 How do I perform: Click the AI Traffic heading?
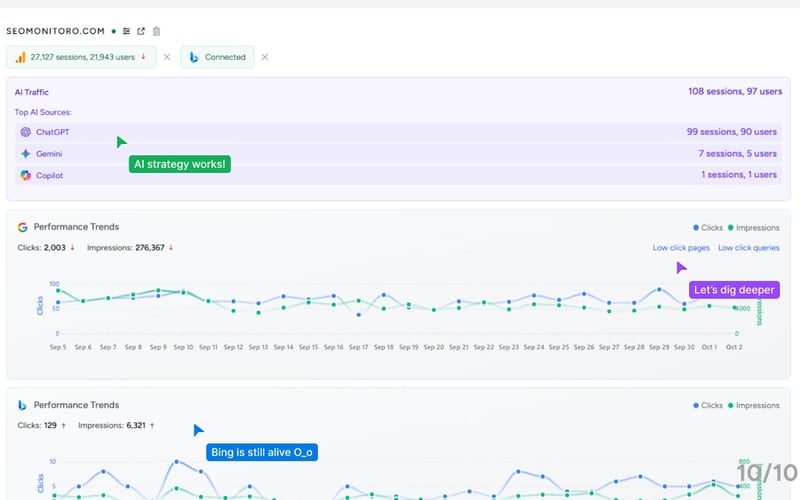click(x=32, y=92)
